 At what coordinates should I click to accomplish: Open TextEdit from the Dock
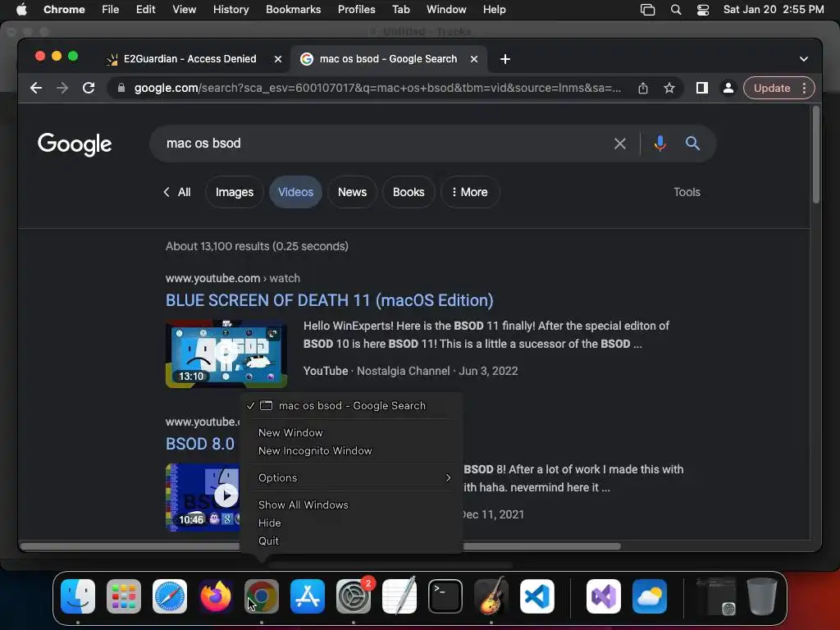[399, 596]
